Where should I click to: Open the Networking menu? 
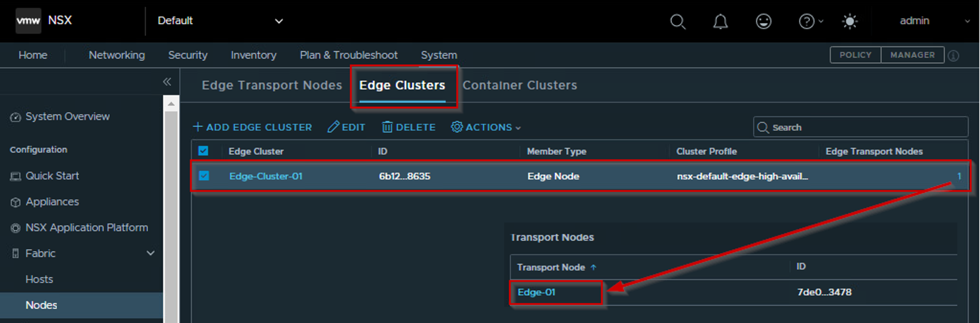(x=117, y=55)
